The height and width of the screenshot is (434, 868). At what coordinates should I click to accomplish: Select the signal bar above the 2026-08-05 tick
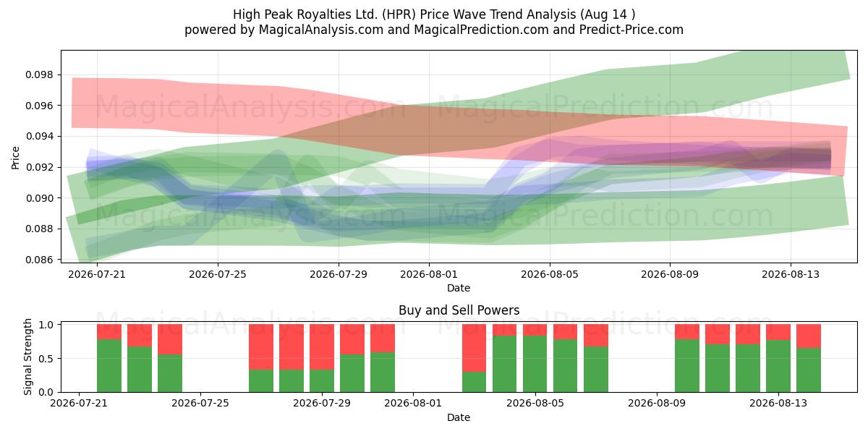tap(535, 358)
